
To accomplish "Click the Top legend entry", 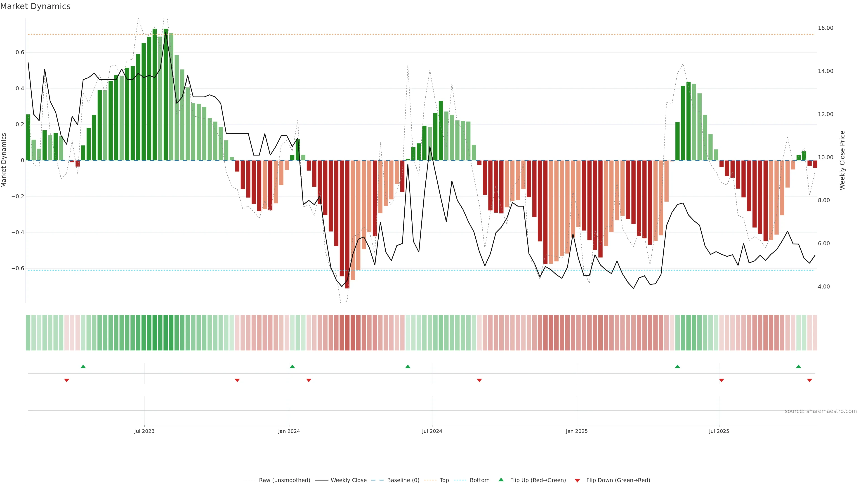I will [444, 480].
